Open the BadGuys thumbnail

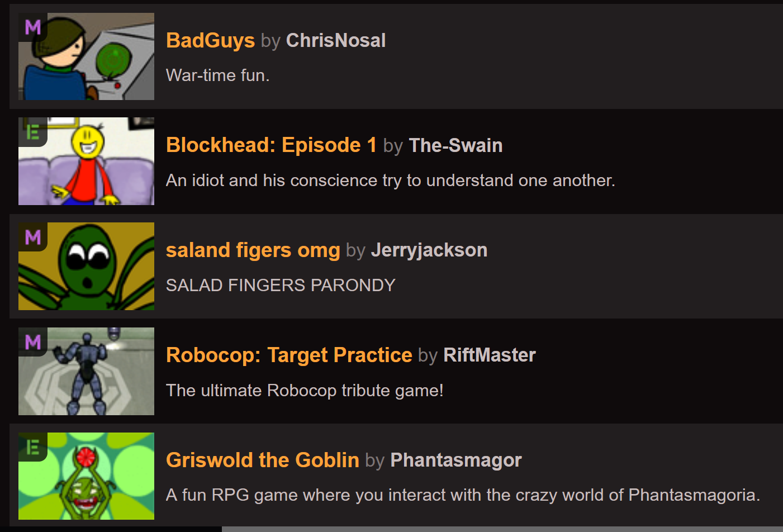(86, 56)
